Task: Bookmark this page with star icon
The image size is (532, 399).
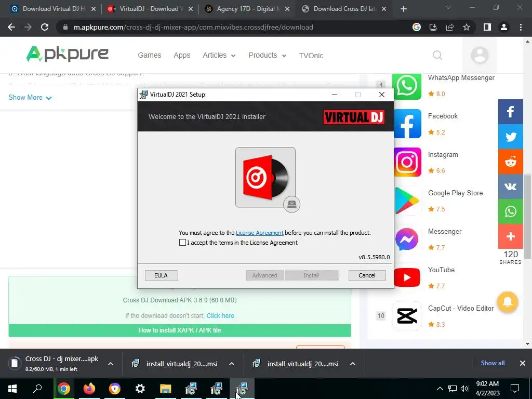Action: [467, 27]
